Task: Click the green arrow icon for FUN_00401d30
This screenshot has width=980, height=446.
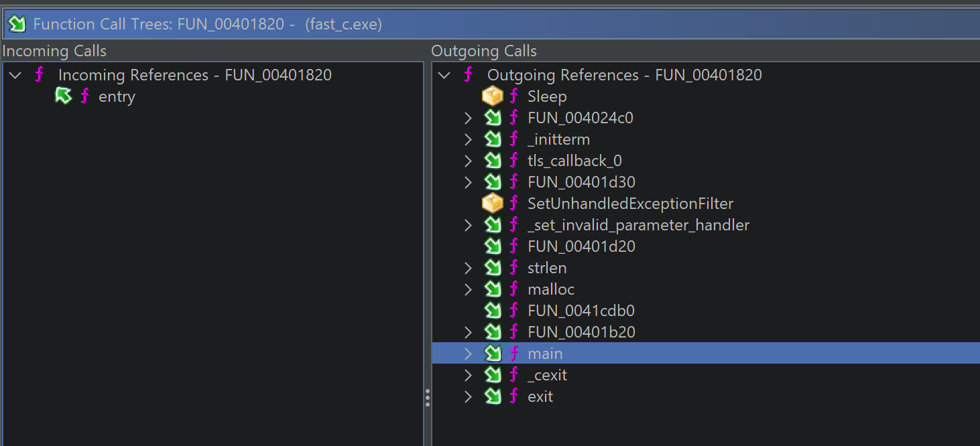Action: point(493,182)
